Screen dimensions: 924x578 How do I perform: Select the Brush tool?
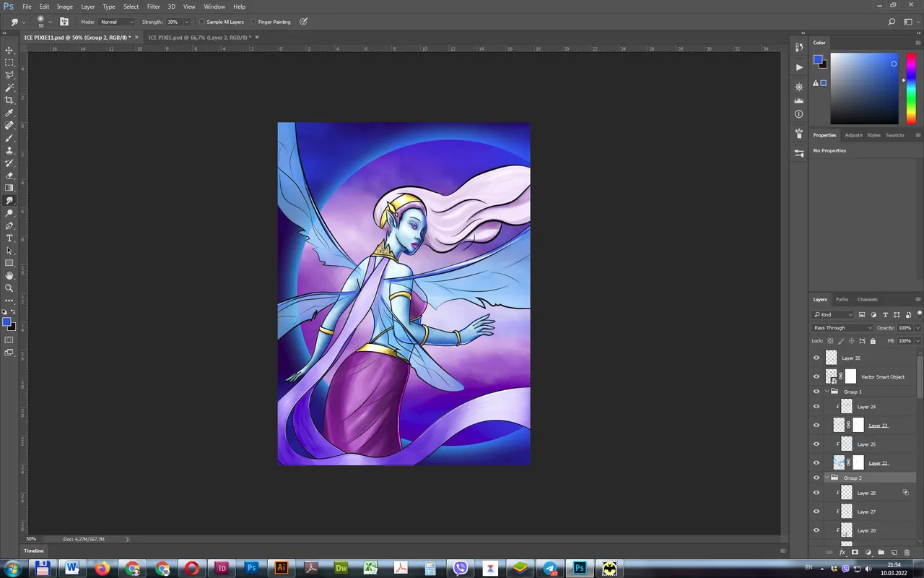tap(9, 138)
